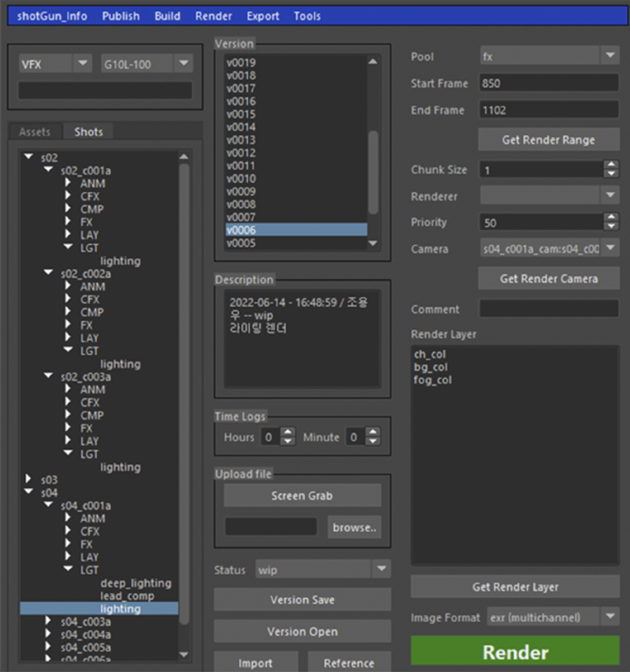630x672 pixels.
Task: Collapse the s02 sequence tree node
Action: click(x=29, y=158)
